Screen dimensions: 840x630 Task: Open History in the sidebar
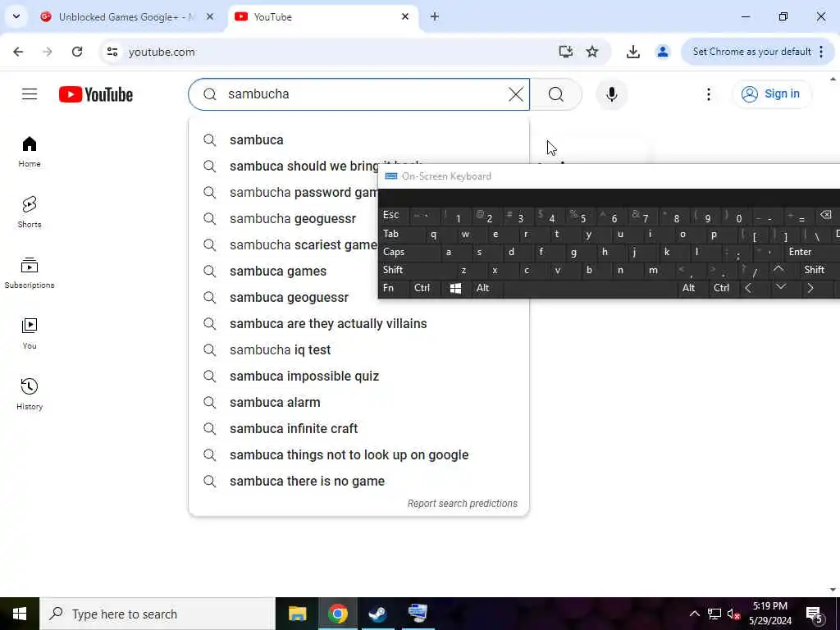(30, 395)
